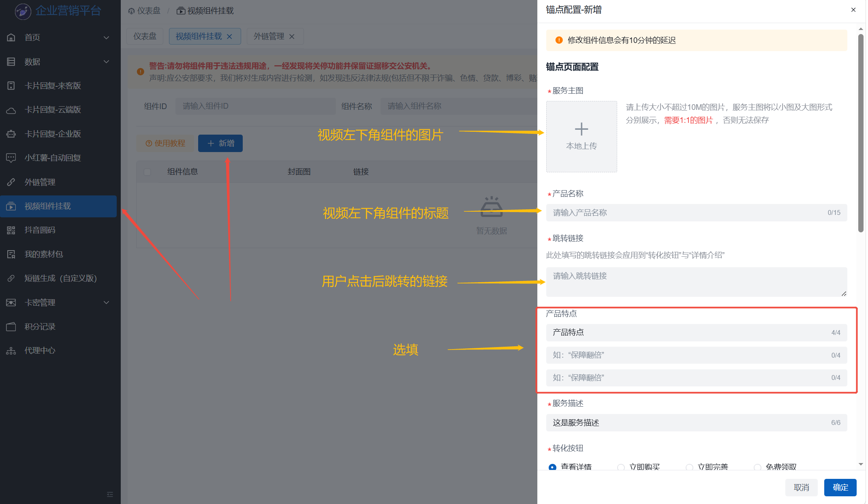
Task: Close the 锚点配置-新增 drawer with the X
Action: [x=853, y=10]
